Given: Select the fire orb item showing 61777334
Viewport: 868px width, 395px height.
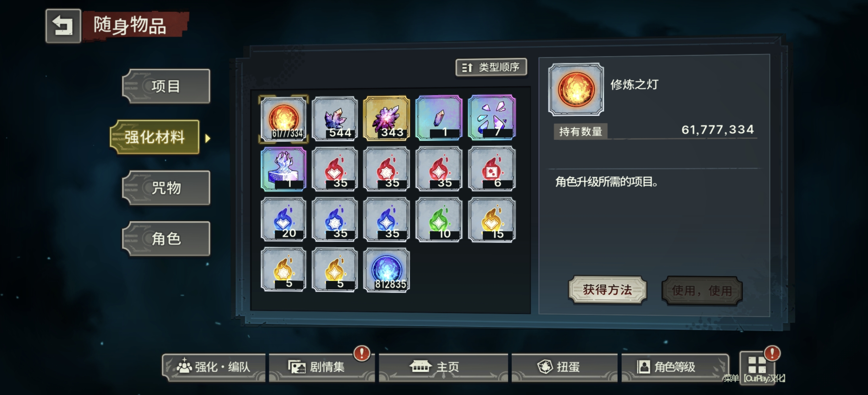Looking at the screenshot, I should (283, 118).
